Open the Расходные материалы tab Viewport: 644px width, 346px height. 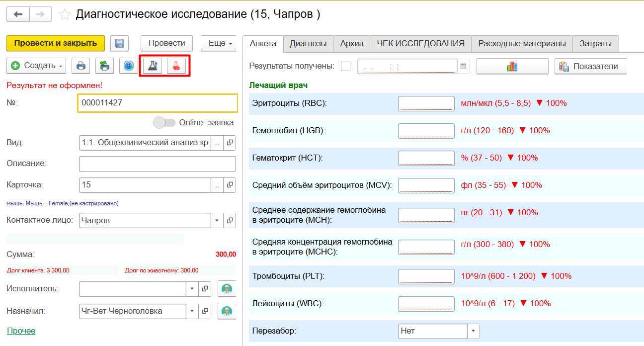click(522, 43)
